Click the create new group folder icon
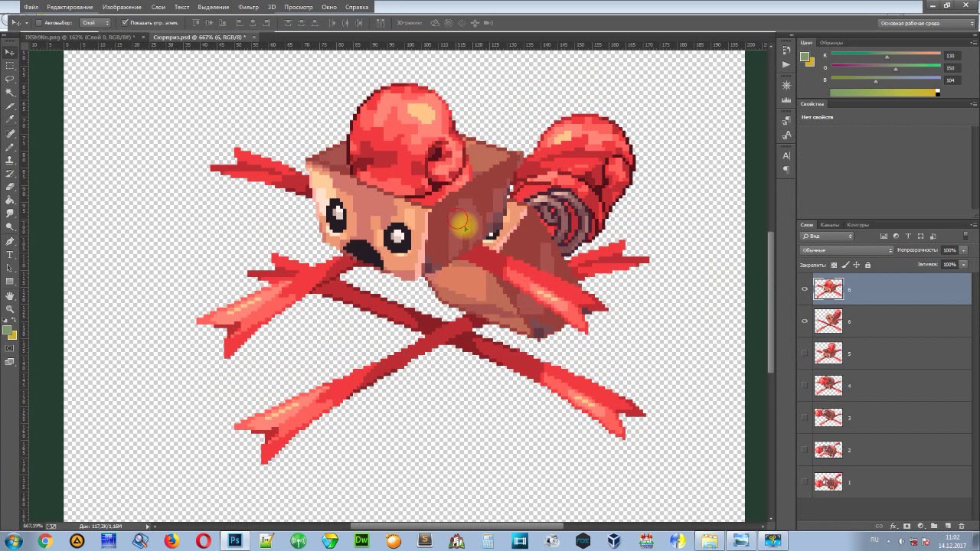 click(934, 526)
